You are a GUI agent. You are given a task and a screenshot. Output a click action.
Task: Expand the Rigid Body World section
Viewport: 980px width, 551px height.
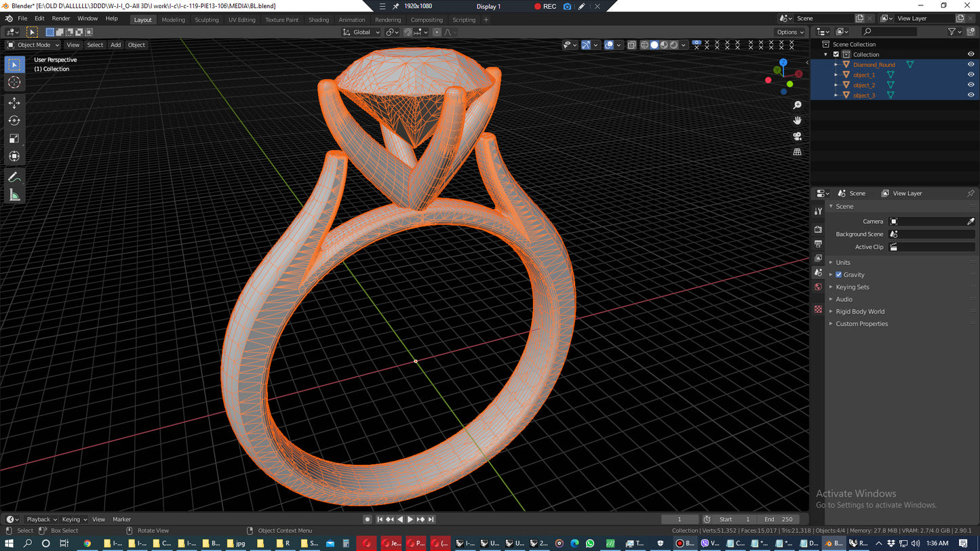(860, 312)
